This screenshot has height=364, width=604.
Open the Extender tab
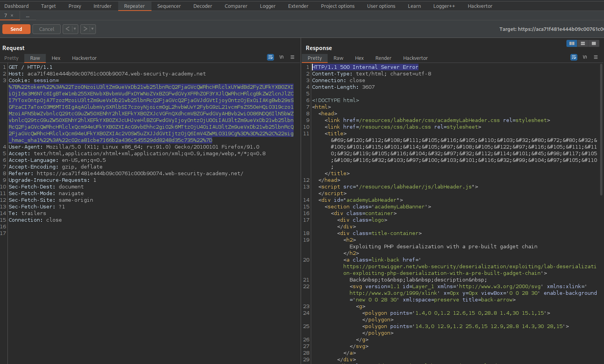298,6
